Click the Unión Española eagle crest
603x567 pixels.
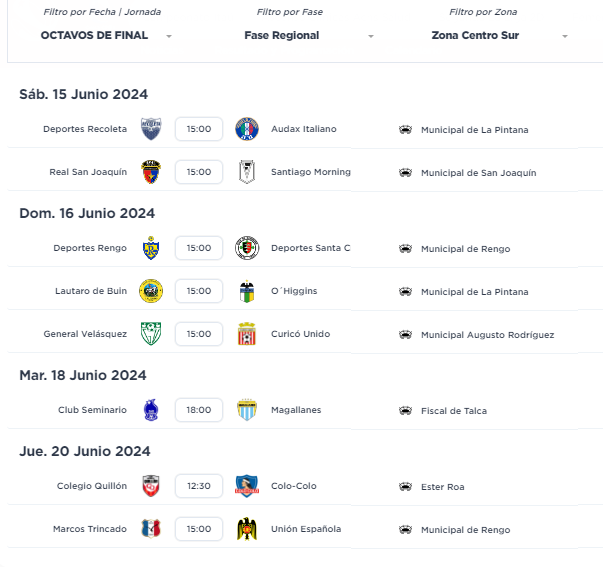click(247, 529)
